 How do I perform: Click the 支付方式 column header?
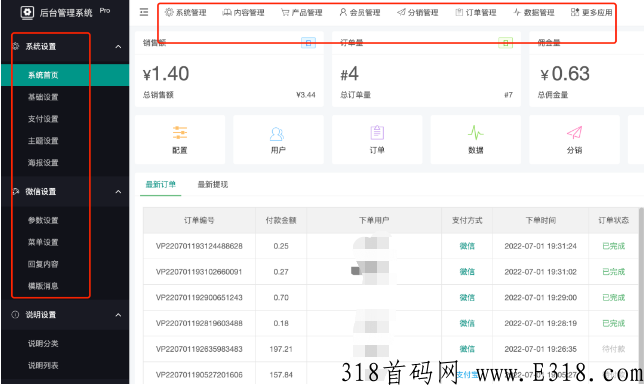pos(467,221)
